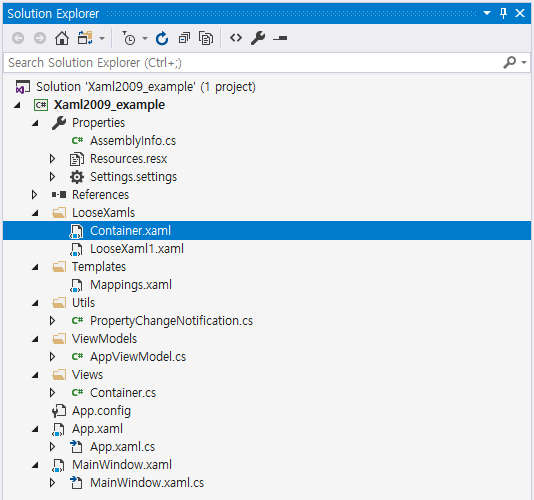Toggle Auto Hide pin icon

tap(503, 13)
